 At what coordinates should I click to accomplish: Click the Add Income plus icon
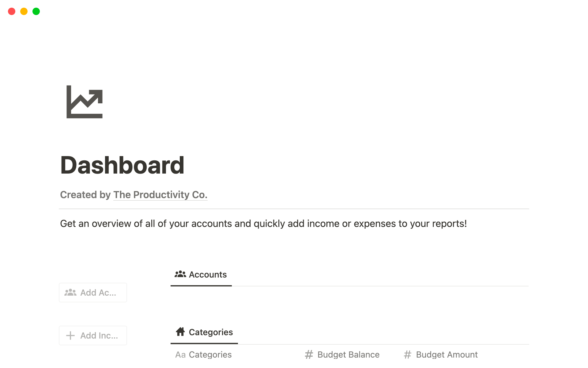click(x=71, y=335)
